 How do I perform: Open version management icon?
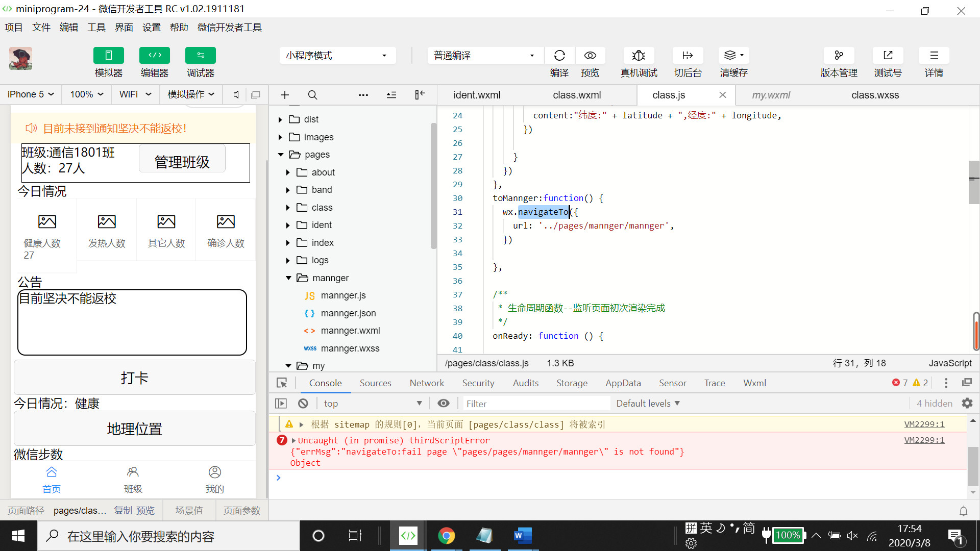[x=839, y=56]
